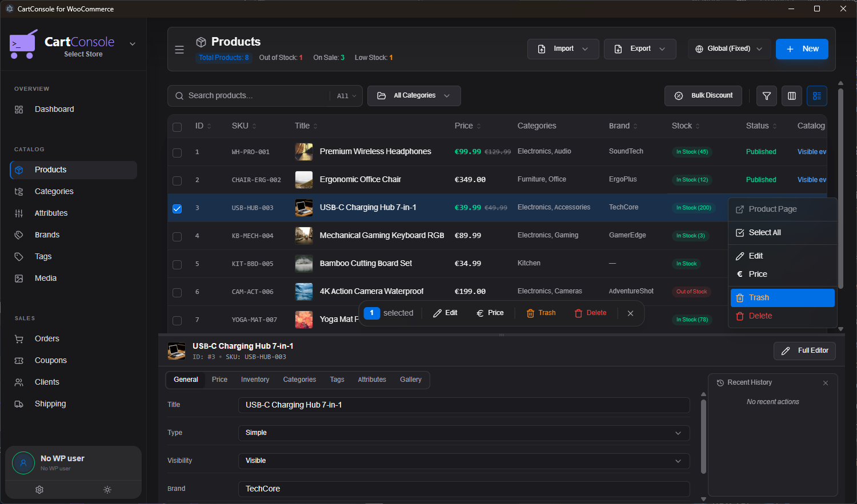
Task: Open the Export dropdown
Action: [x=640, y=49]
